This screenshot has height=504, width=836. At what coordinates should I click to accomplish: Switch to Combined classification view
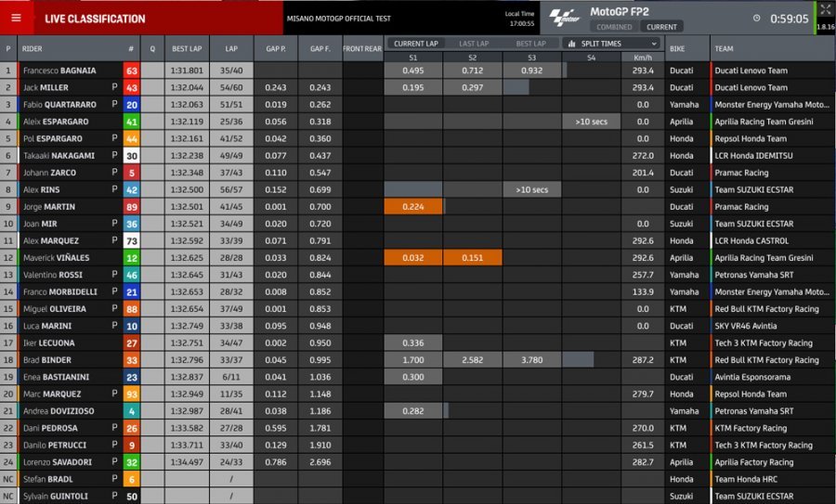click(615, 27)
